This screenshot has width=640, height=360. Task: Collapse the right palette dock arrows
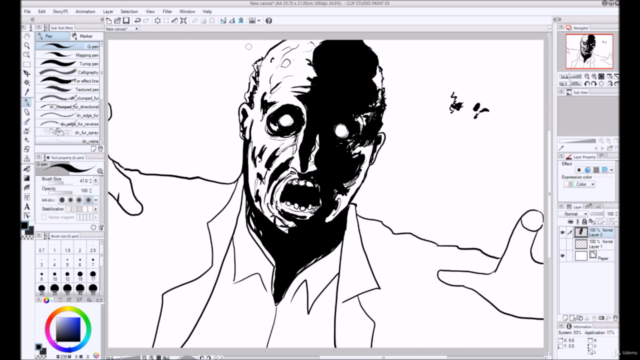click(557, 19)
